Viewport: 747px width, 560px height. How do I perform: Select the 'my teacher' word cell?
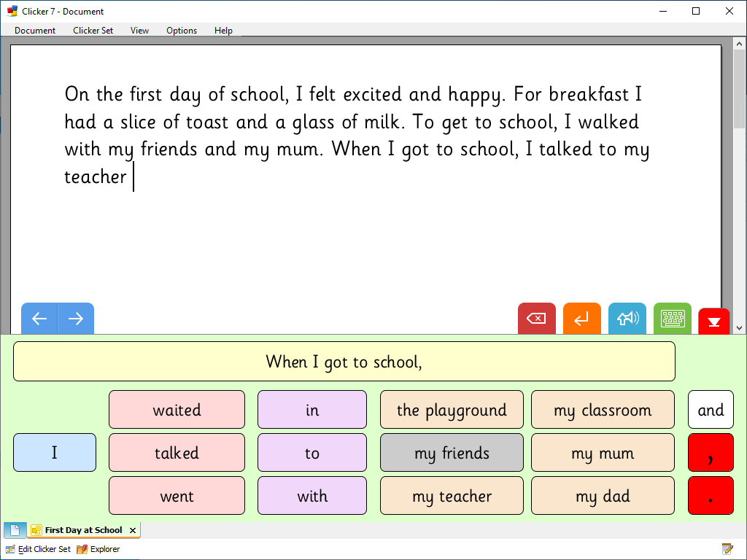(452, 497)
